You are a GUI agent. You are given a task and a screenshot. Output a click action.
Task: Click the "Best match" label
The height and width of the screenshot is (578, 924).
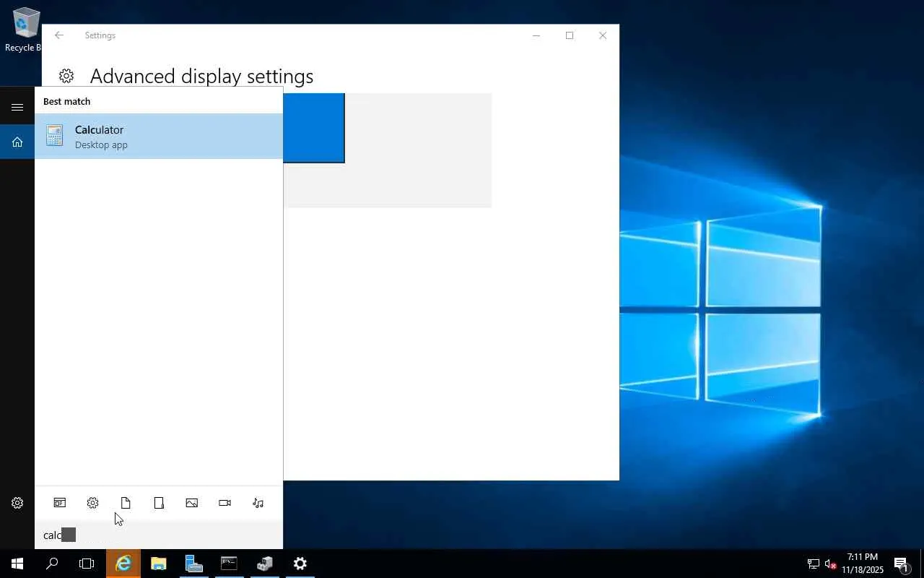(66, 101)
